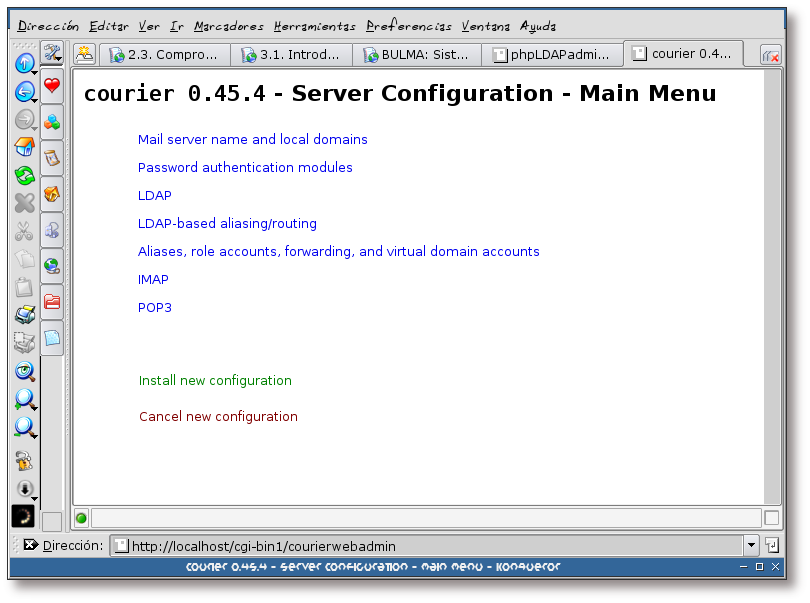Click the security padlock icon

[24, 461]
